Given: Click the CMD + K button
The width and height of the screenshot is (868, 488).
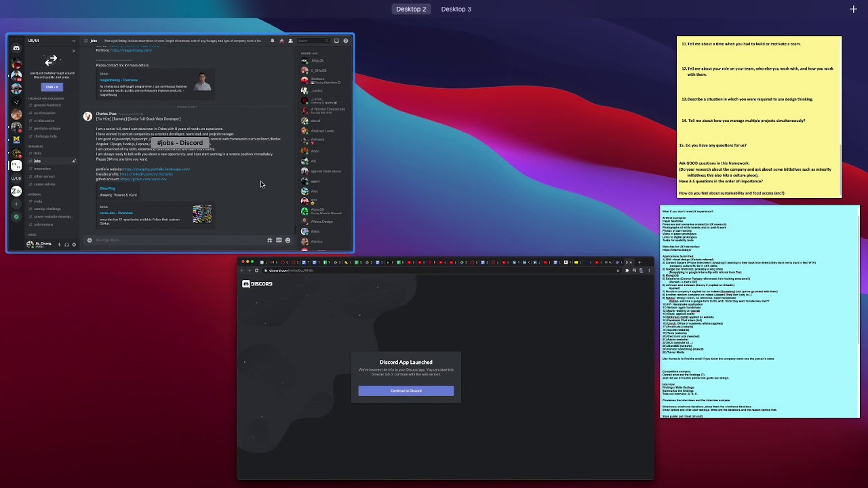Looking at the screenshot, I should tap(52, 87).
